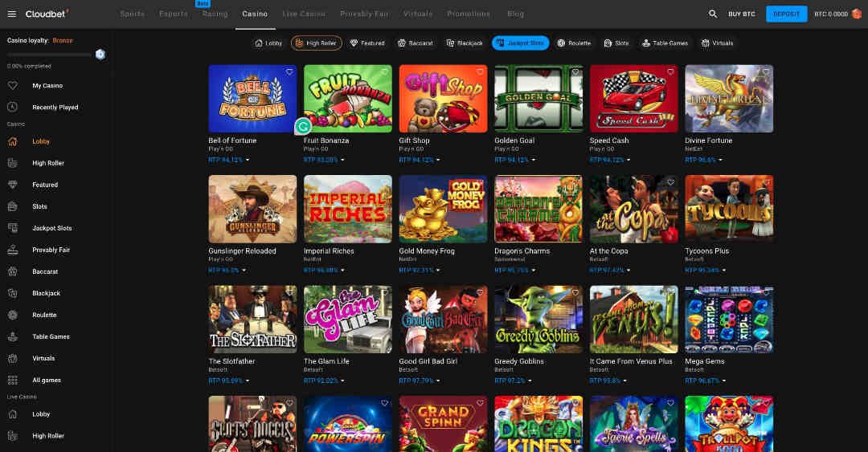Click the Slots icon in sidebar
Image resolution: width=868 pixels, height=452 pixels.
(x=13, y=206)
